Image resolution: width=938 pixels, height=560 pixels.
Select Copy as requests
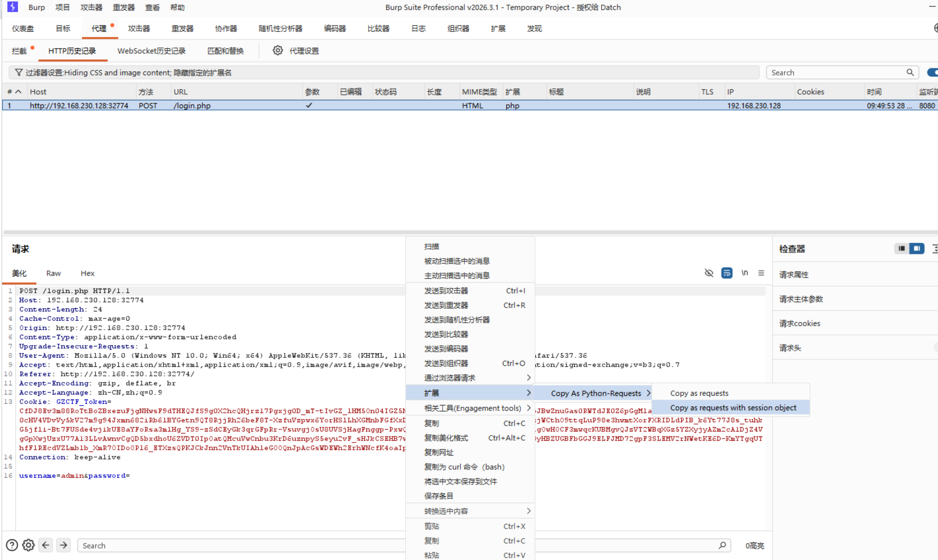click(x=731, y=393)
